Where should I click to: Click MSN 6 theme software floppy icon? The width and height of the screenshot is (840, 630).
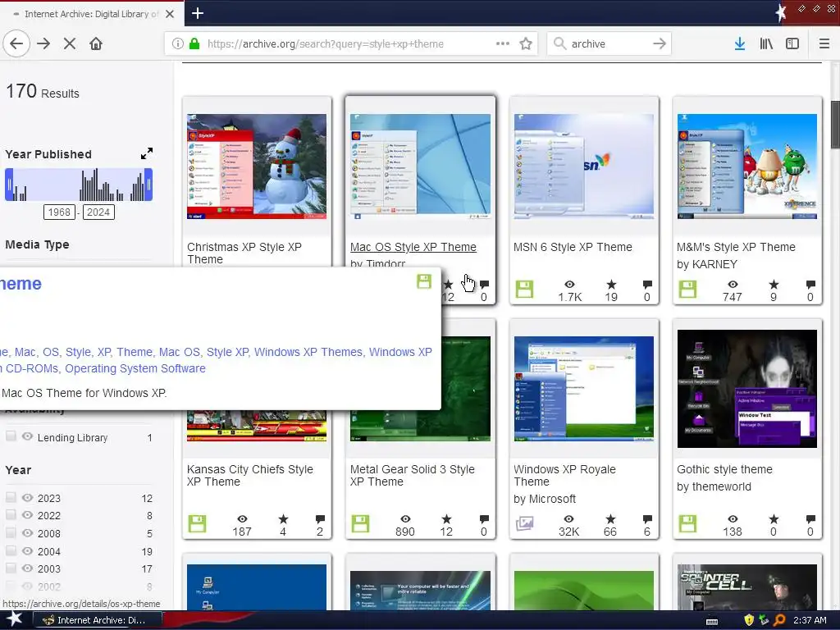[x=524, y=290]
